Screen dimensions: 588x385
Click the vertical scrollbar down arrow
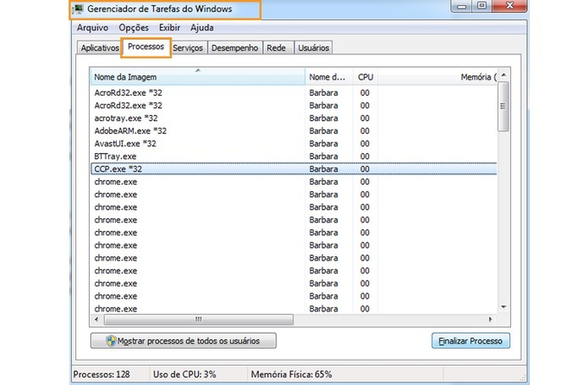(504, 307)
